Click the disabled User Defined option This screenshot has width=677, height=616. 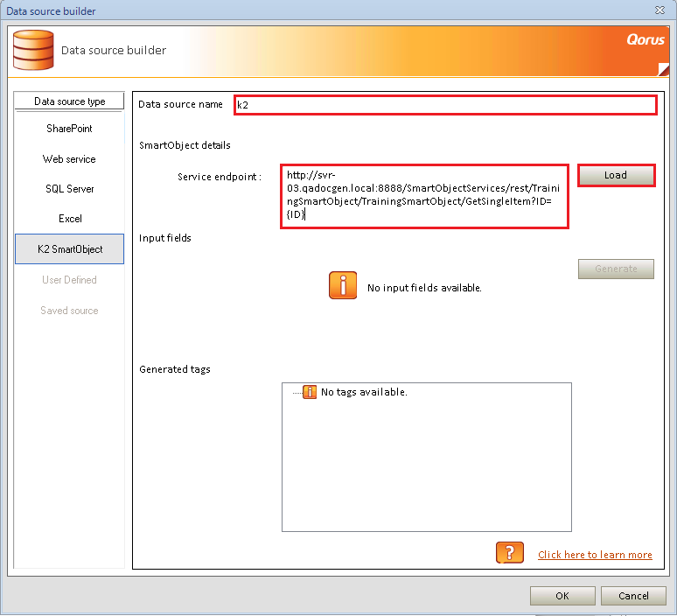[x=69, y=280]
